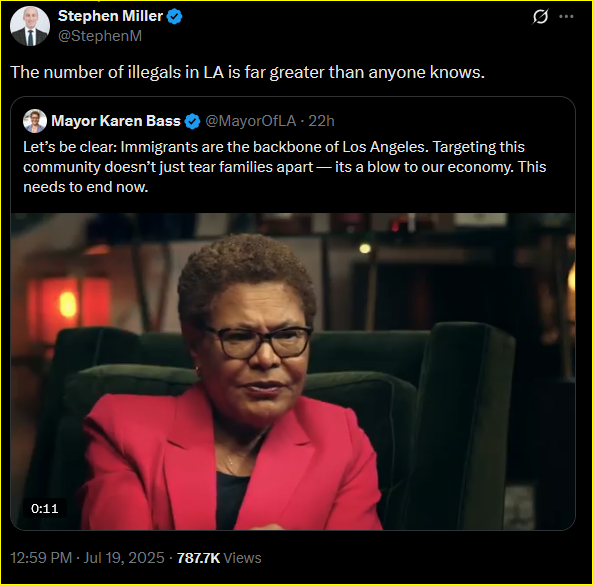Image resolution: width=593 pixels, height=585 pixels.
Task: Open the Stephen Miller display name link
Action: (110, 16)
